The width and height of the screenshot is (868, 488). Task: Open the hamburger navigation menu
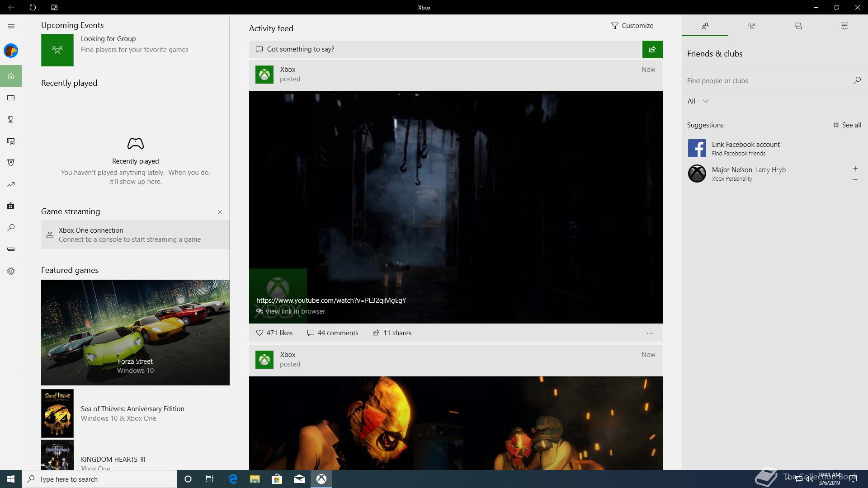[x=11, y=26]
